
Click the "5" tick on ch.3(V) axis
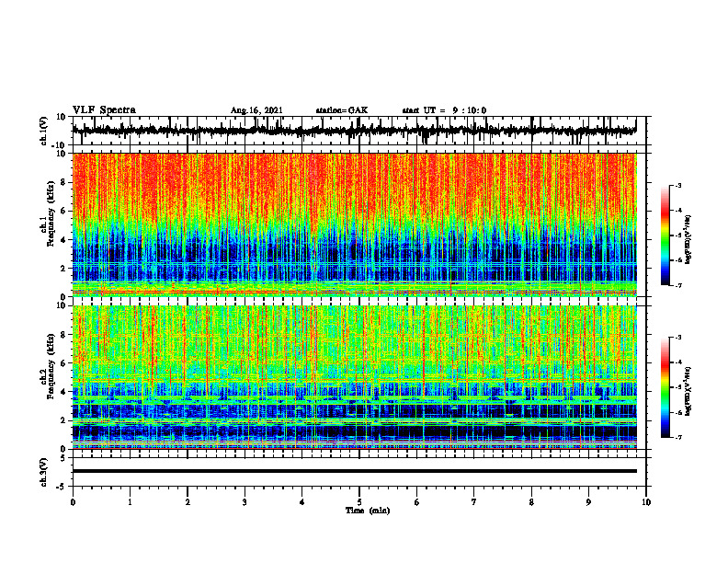(x=63, y=458)
